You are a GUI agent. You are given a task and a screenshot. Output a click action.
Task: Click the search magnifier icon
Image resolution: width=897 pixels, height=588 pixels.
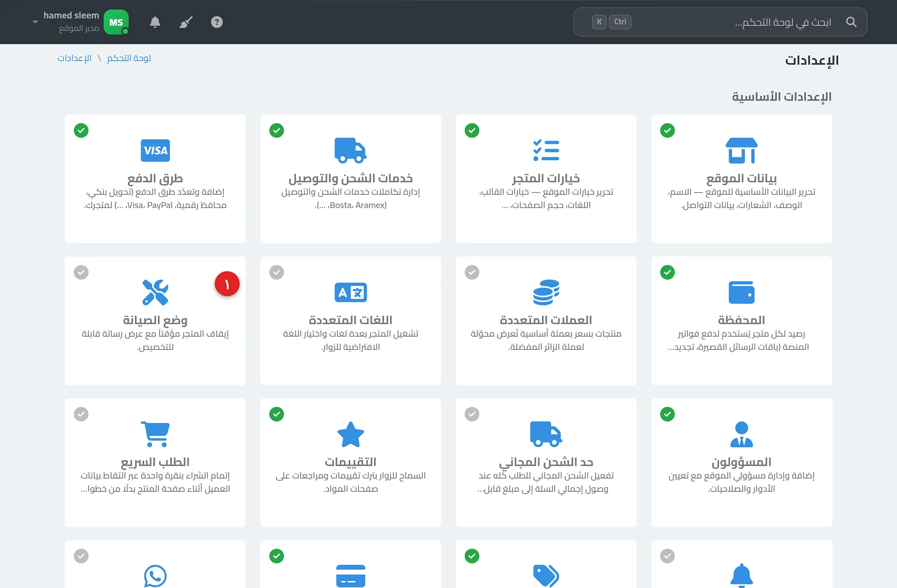(851, 22)
